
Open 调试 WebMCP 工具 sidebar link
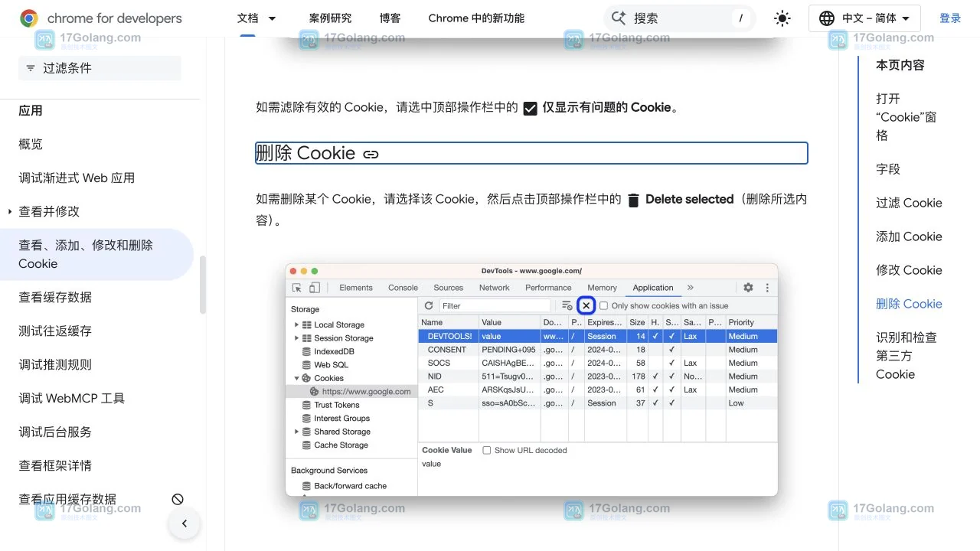(x=71, y=398)
